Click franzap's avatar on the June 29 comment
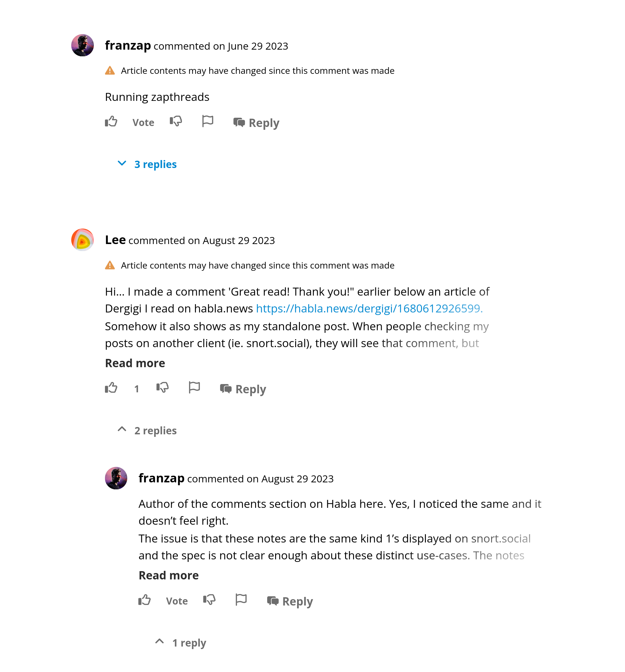 tap(82, 45)
